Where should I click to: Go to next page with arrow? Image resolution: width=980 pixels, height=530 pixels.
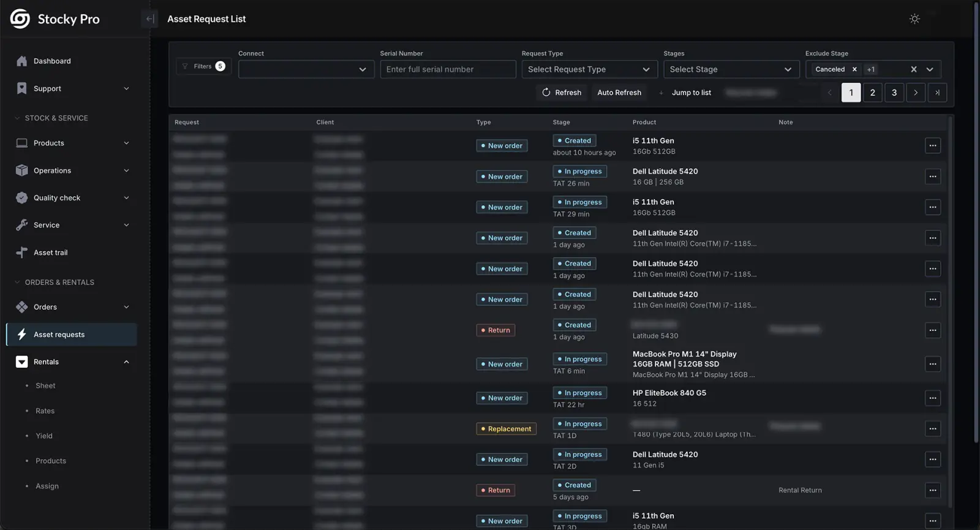click(916, 93)
